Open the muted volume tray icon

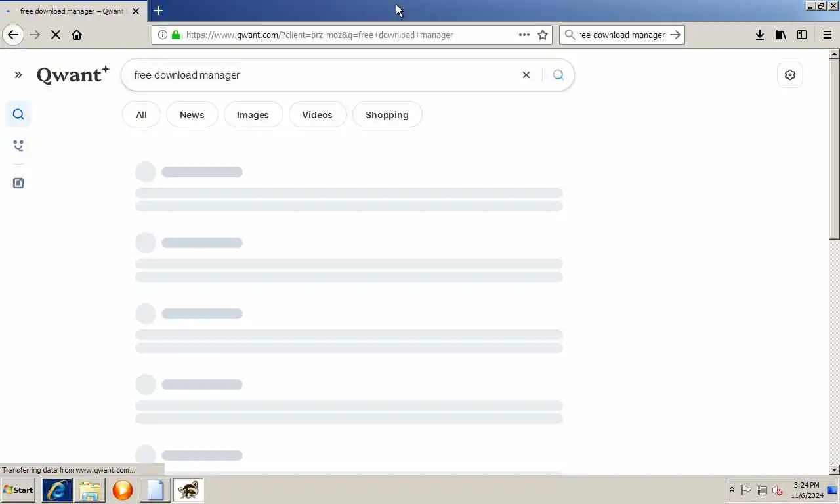[778, 490]
